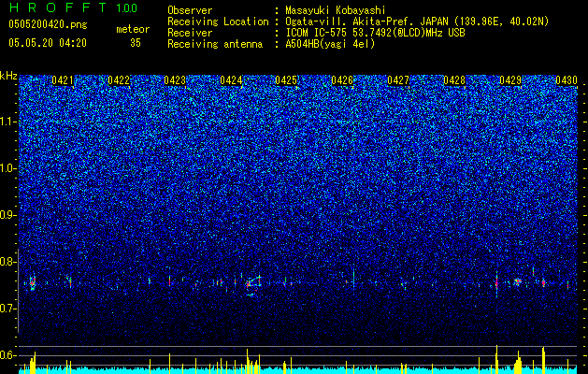Viewport: 588px width, 374px height.
Task: Click the 0.9 kHz axis tick label
Action: point(8,215)
